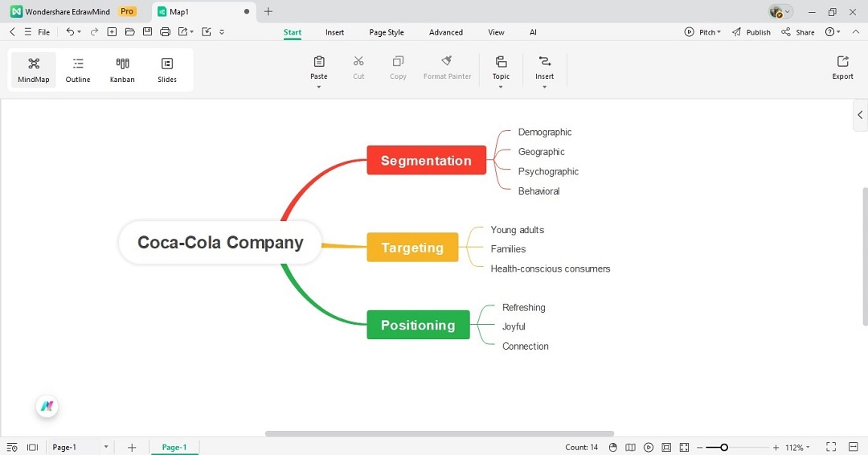
Task: Select MindMap view mode
Action: point(34,70)
